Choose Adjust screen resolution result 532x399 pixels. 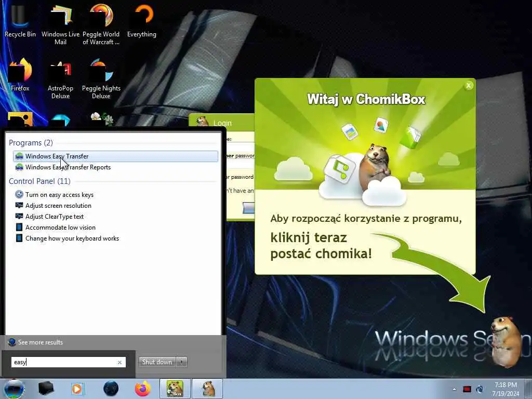[115, 206]
